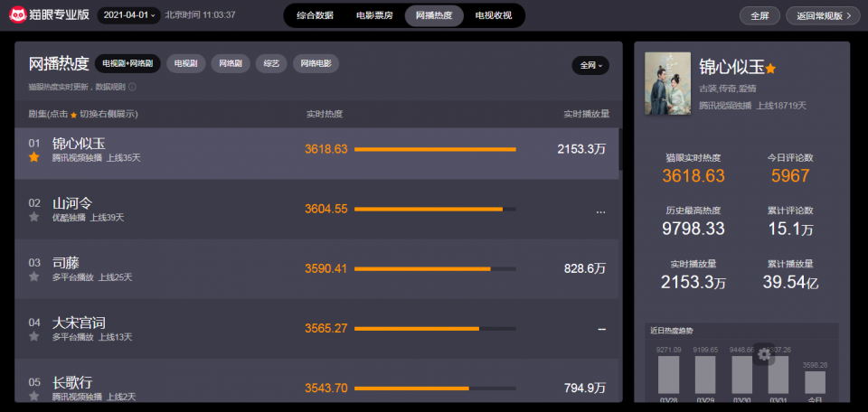This screenshot has width=868, height=412.
Task: Open the data rules info icon
Action: 132,87
